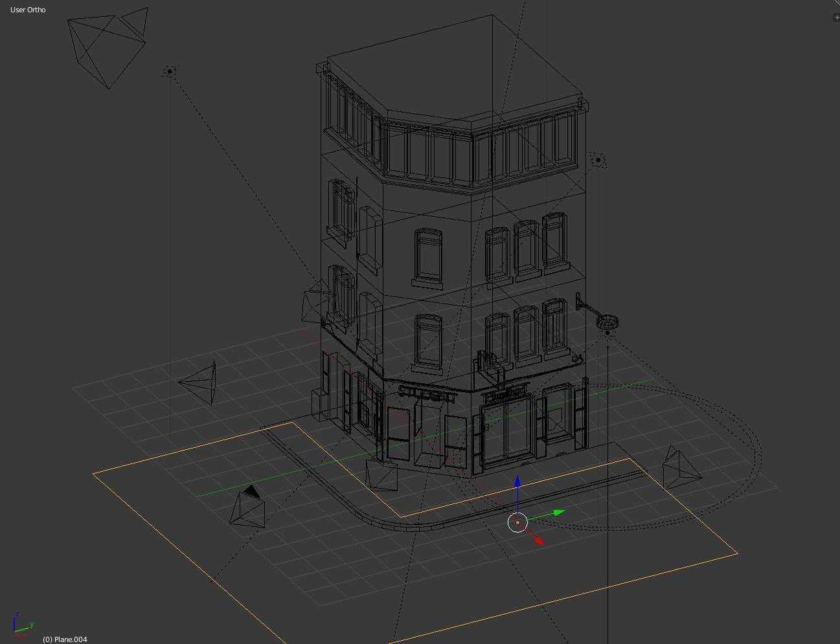Select the camera wireframe right of the sidewalk end
840x644 pixels.
(x=681, y=467)
